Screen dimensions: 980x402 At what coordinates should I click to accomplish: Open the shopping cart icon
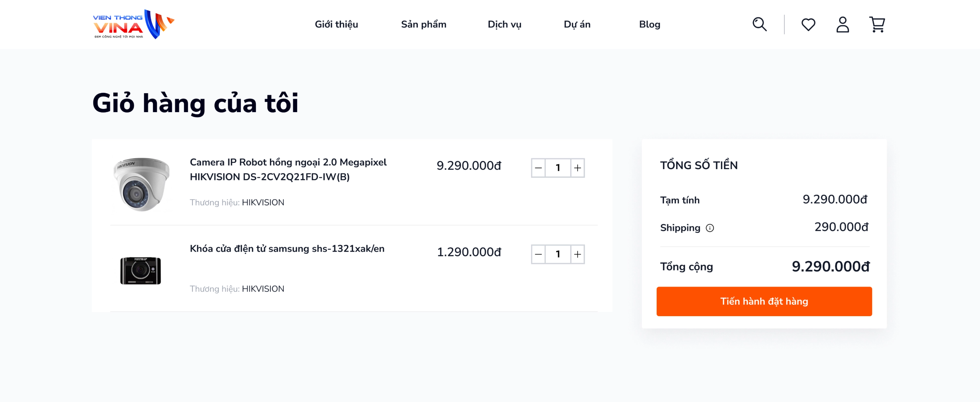click(x=877, y=24)
